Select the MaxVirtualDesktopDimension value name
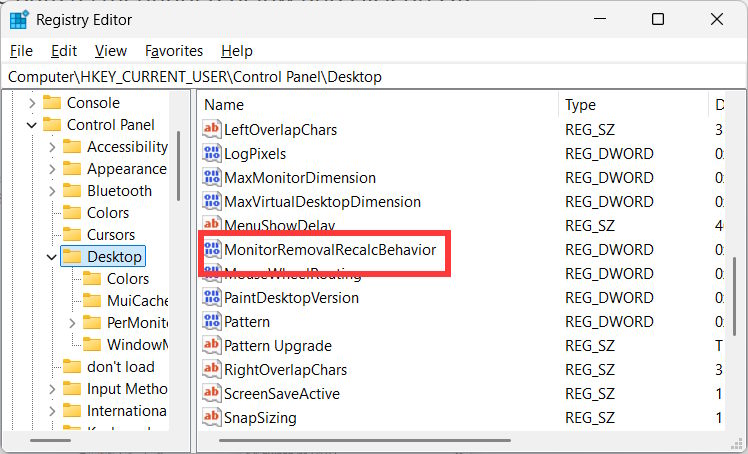Screen dimensions: 748x454 coord(322,202)
